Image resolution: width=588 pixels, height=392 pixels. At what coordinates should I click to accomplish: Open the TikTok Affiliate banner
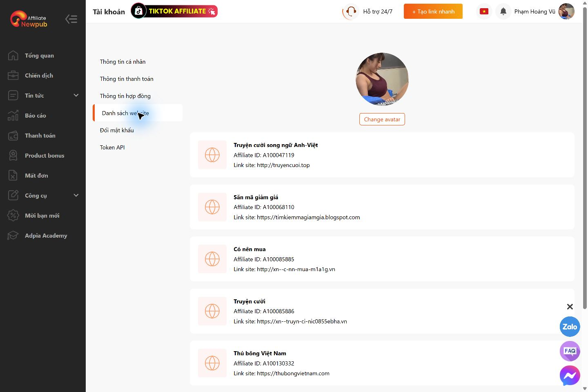tap(174, 11)
